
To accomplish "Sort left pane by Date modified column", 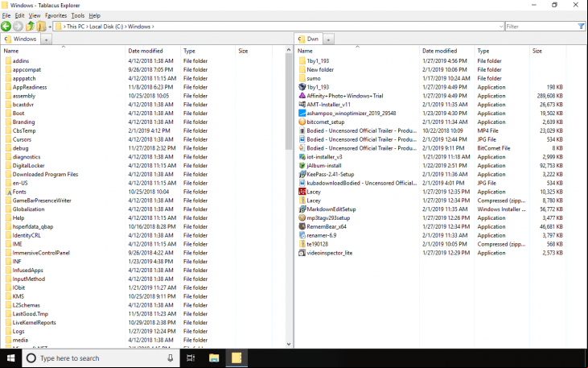I will click(153, 51).
